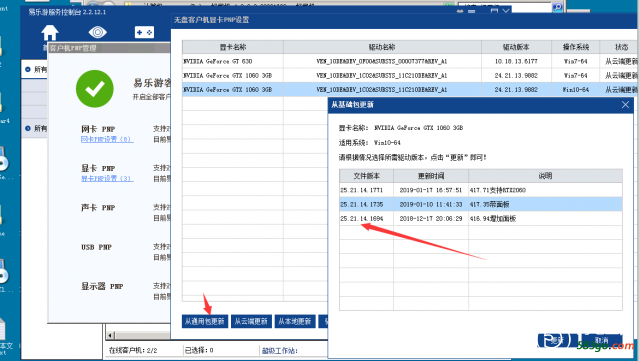The height and width of the screenshot is (361, 640).
Task: Click the search magnifier icon at top
Action: point(557,7)
